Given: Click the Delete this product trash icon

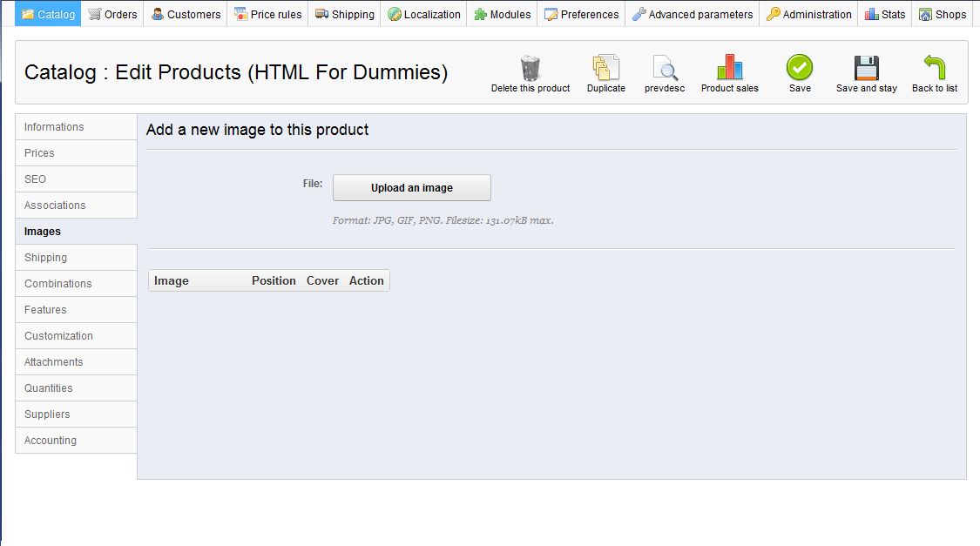Looking at the screenshot, I should click(x=531, y=68).
